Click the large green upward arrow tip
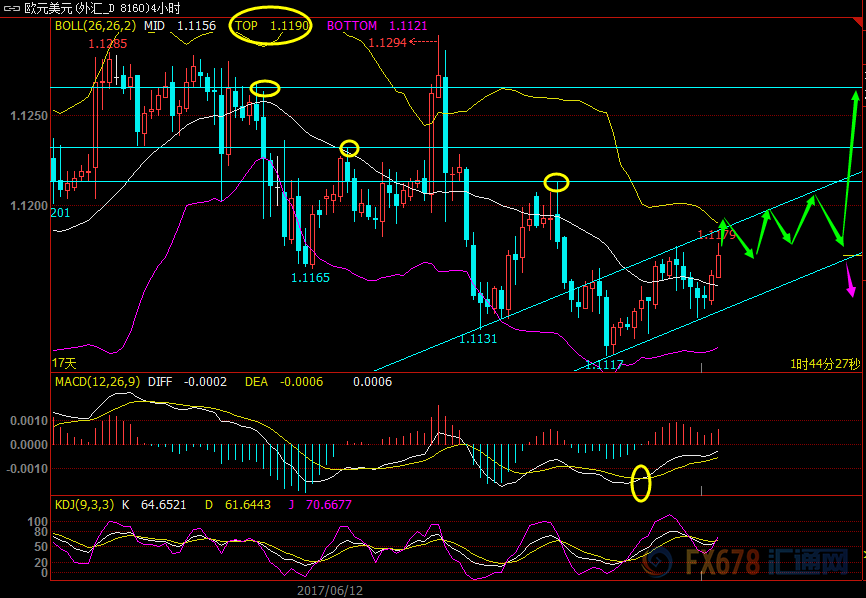Screen dimensions: 866x598 click(x=856, y=94)
